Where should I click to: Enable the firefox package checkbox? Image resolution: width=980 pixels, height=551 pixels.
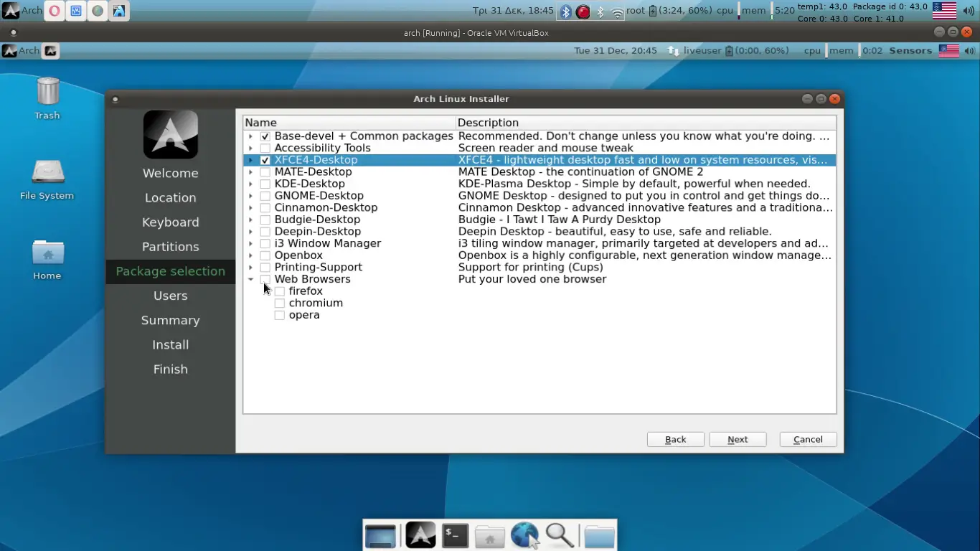280,291
